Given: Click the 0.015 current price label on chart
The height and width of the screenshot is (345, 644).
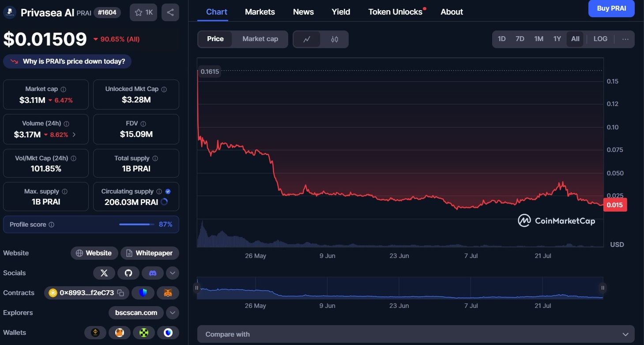Looking at the screenshot, I should click(x=615, y=205).
